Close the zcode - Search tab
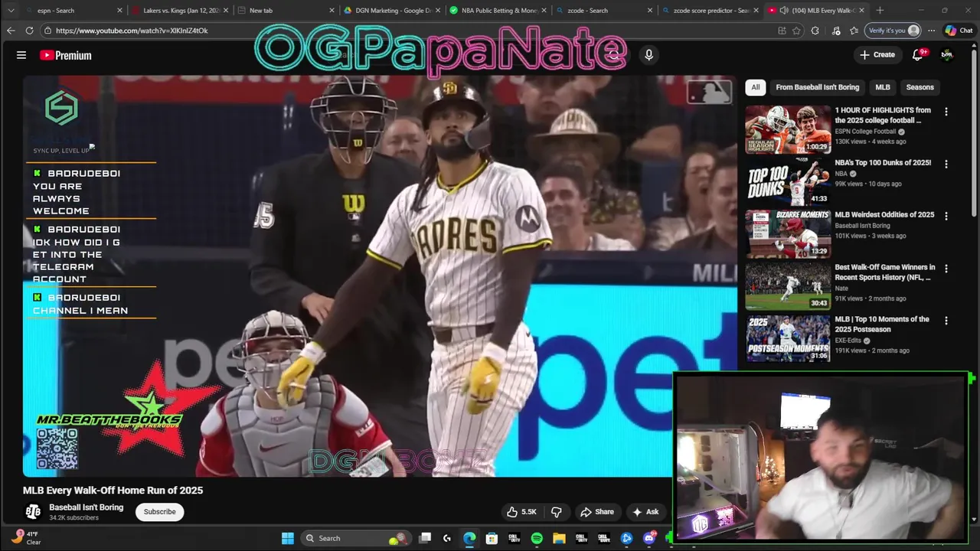Screen dimensions: 980x551 pyautogui.click(x=650, y=10)
